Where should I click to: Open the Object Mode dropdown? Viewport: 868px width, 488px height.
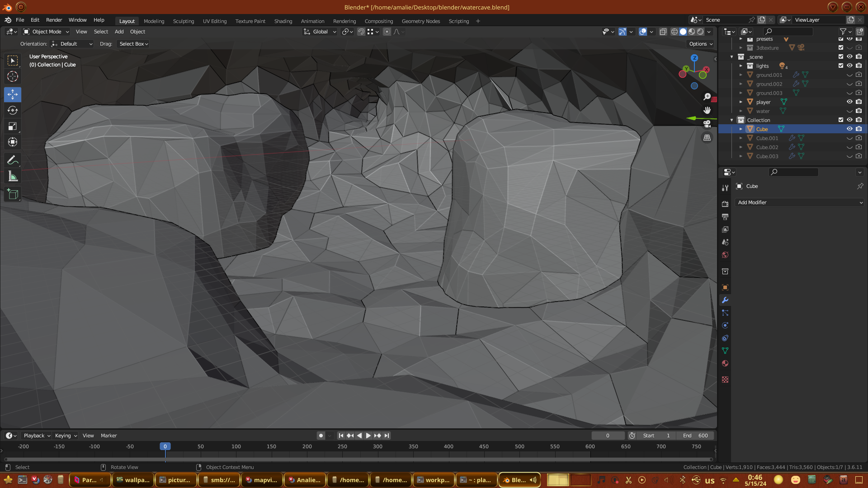(46, 32)
